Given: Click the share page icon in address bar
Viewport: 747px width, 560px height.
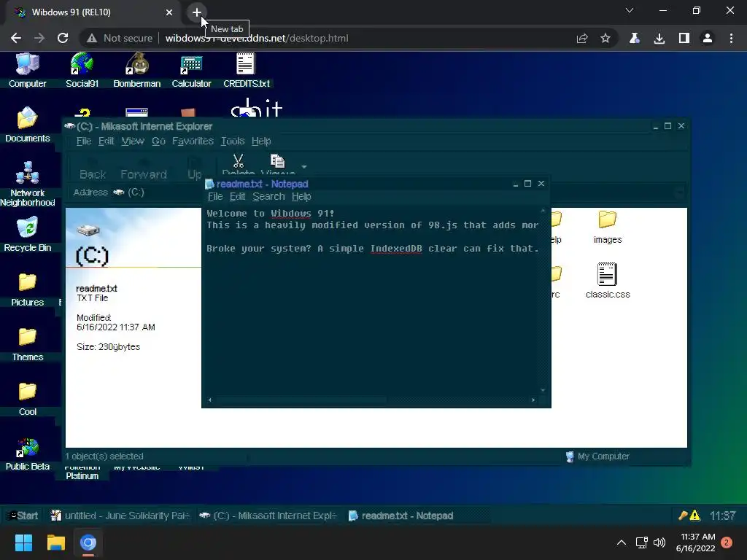Looking at the screenshot, I should [582, 38].
